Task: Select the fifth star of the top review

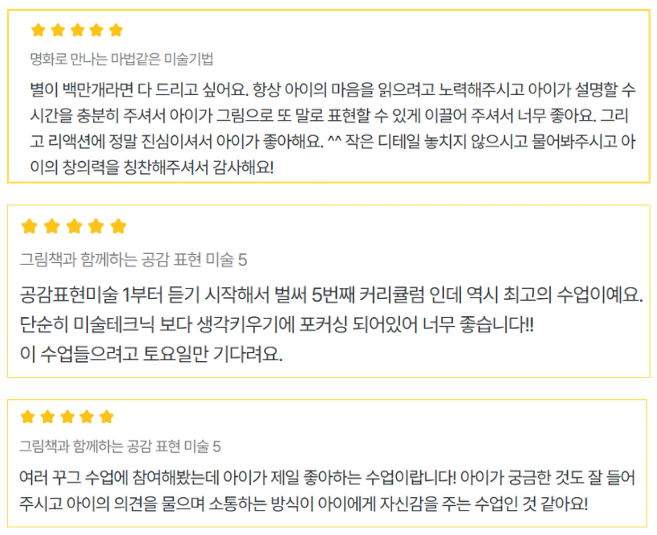Action: tap(115, 30)
